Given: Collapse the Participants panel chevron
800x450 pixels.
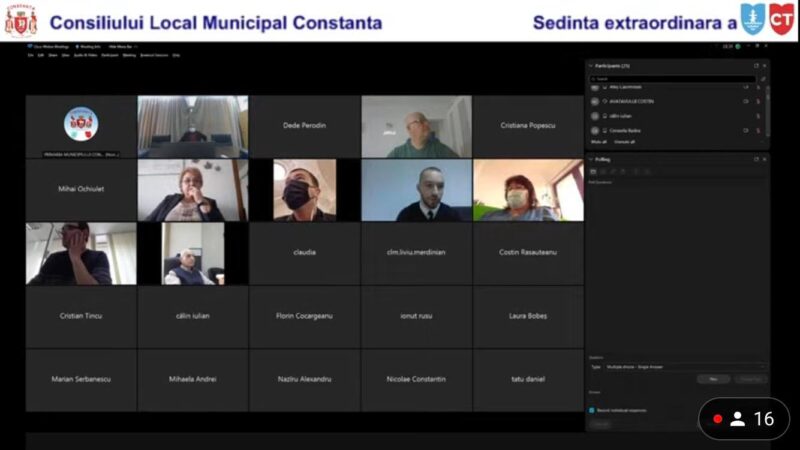Looking at the screenshot, I should click(x=590, y=66).
